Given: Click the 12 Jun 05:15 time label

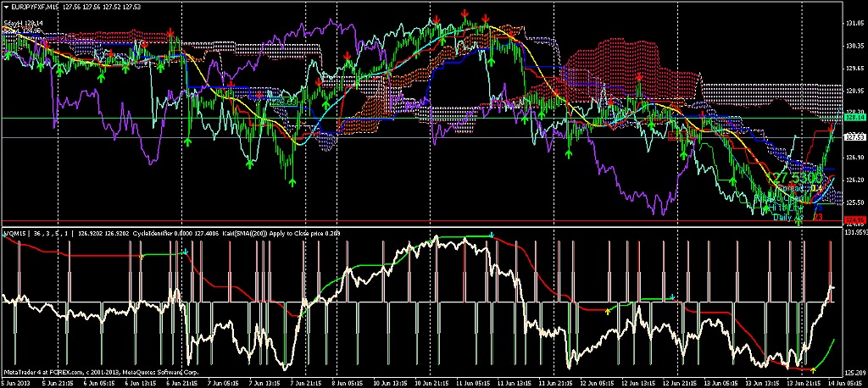Looking at the screenshot, I should click(596, 382).
